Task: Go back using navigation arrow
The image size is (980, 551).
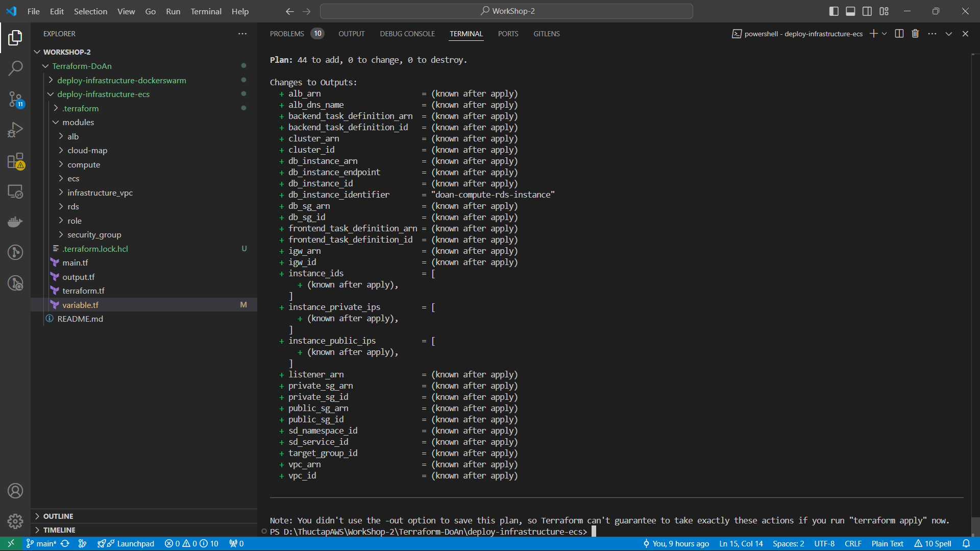Action: (289, 11)
